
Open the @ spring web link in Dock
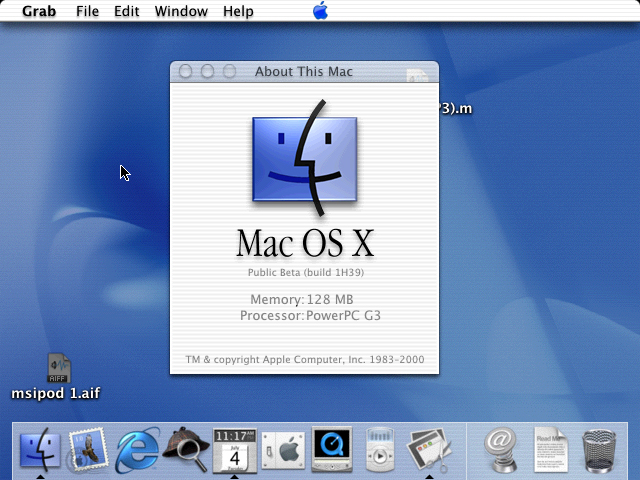tap(500, 450)
